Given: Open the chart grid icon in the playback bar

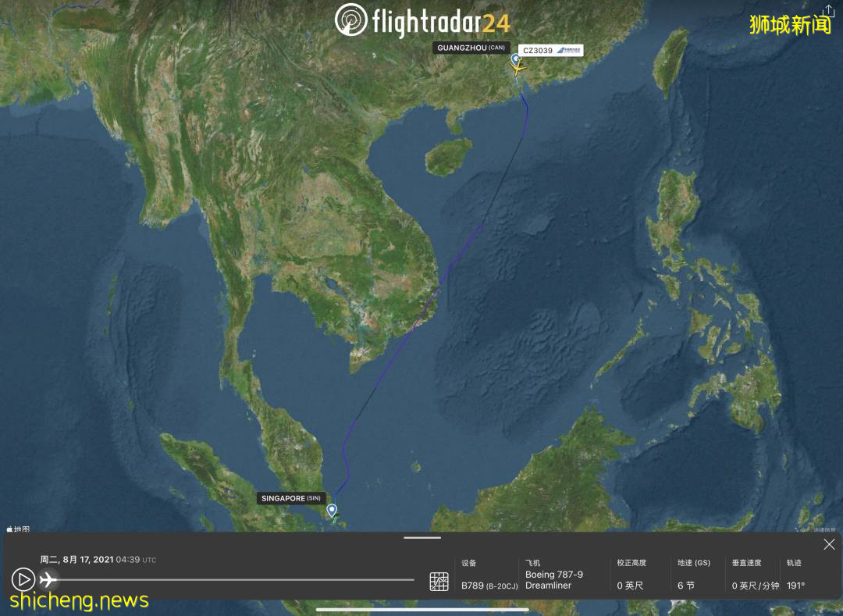Looking at the screenshot, I should click(439, 581).
